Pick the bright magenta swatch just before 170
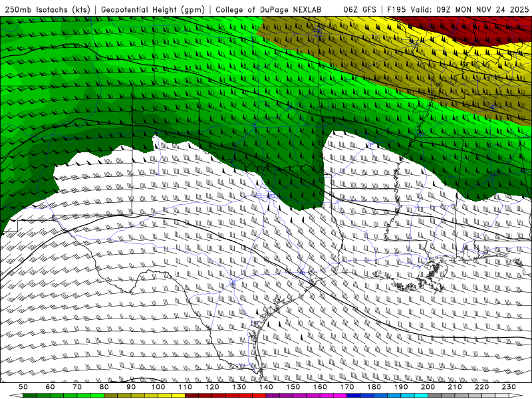Image resolution: width=532 pixels, height=399 pixels. click(x=340, y=395)
